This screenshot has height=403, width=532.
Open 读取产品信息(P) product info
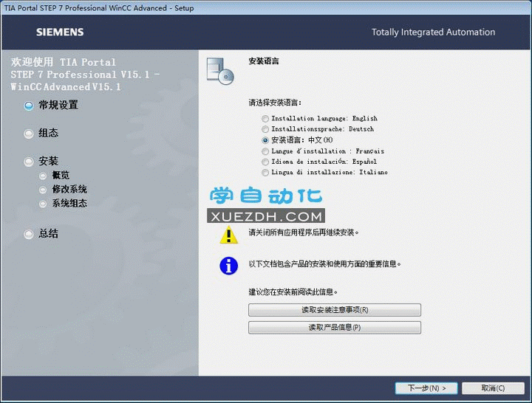(335, 328)
